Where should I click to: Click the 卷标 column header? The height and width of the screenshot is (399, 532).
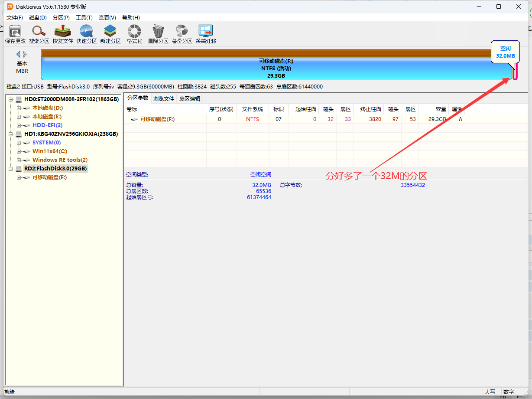pos(165,109)
